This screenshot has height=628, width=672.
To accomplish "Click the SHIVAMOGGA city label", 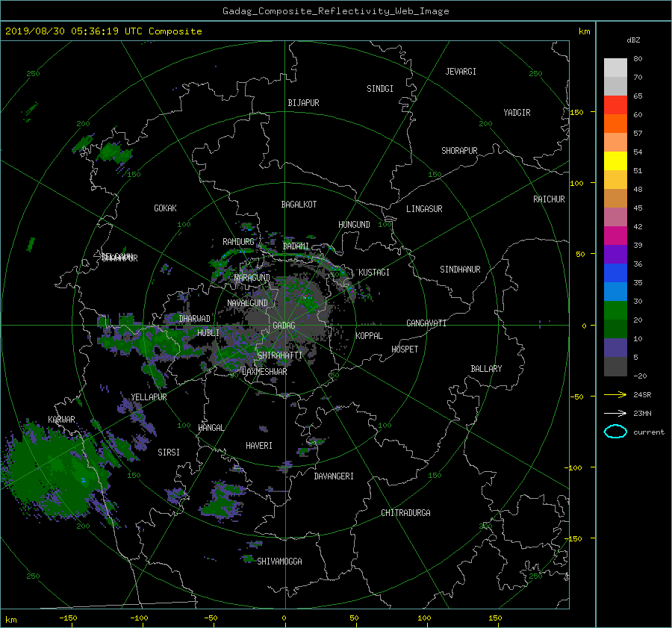I will click(279, 562).
